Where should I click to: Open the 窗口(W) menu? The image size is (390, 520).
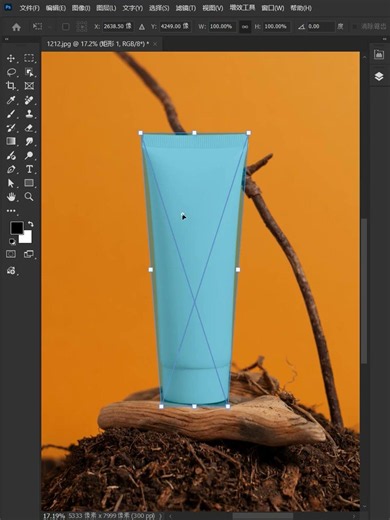pos(273,8)
